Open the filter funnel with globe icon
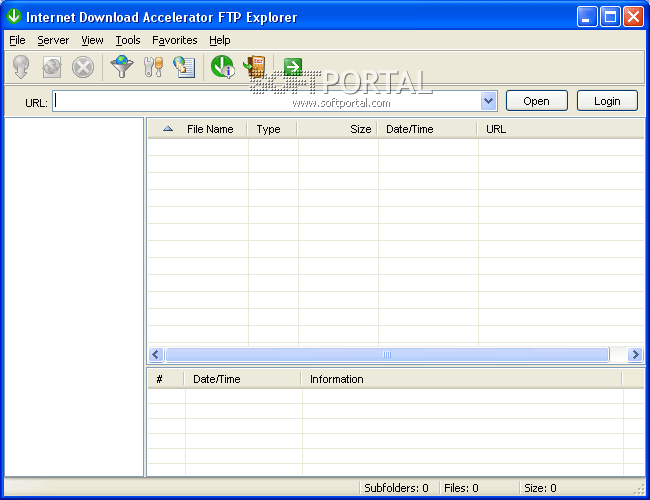Viewport: 650px width, 500px height. tap(121, 67)
